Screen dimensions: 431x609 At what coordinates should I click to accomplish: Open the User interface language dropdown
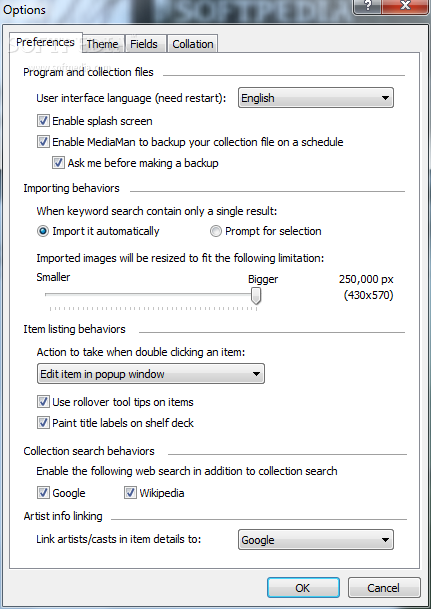coord(316,98)
